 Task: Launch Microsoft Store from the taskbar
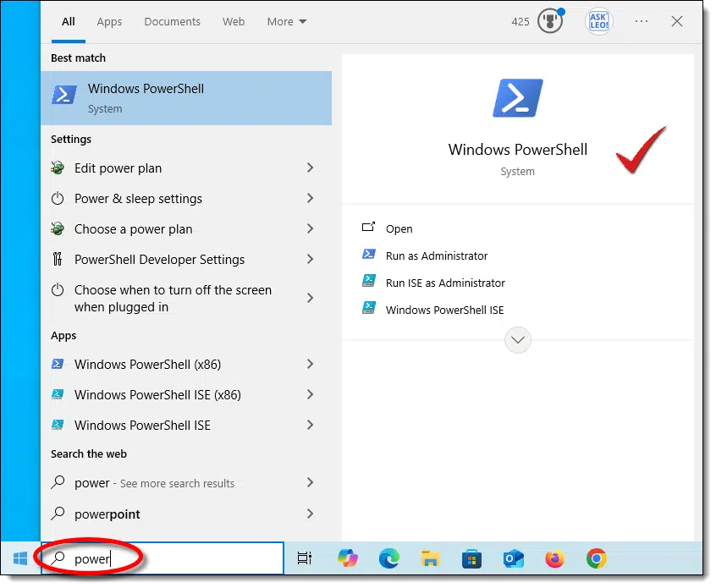[471, 558]
